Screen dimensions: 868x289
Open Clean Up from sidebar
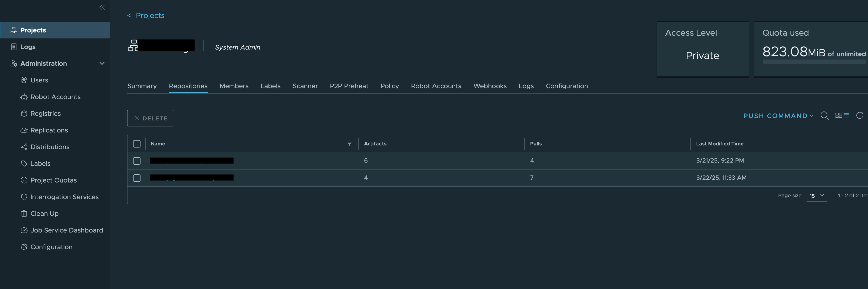tap(44, 214)
